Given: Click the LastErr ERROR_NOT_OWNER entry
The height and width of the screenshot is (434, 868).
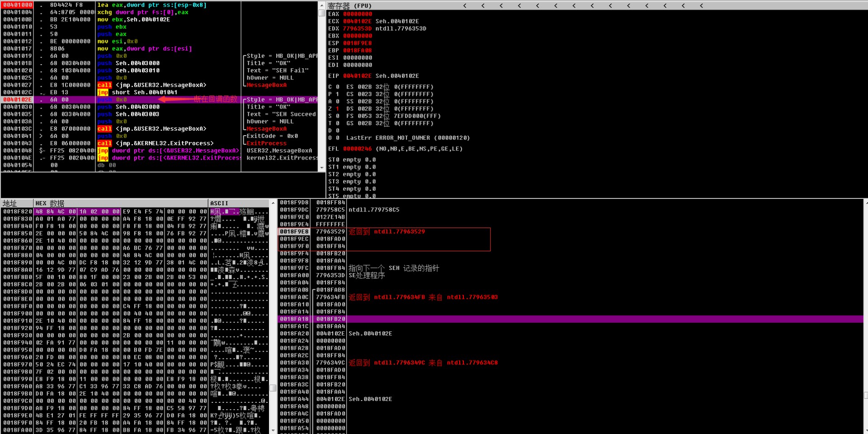Looking at the screenshot, I should tap(408, 138).
